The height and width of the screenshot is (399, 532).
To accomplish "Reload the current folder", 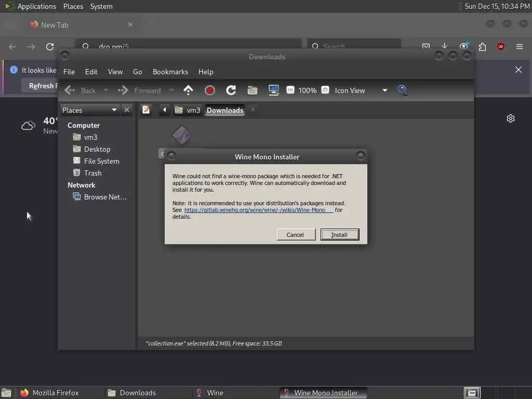I will (231, 90).
